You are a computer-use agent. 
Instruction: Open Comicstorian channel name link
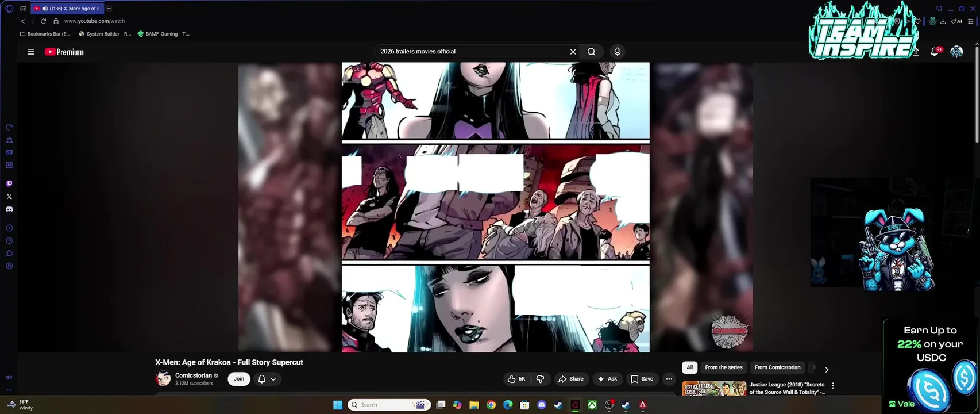pyautogui.click(x=194, y=375)
